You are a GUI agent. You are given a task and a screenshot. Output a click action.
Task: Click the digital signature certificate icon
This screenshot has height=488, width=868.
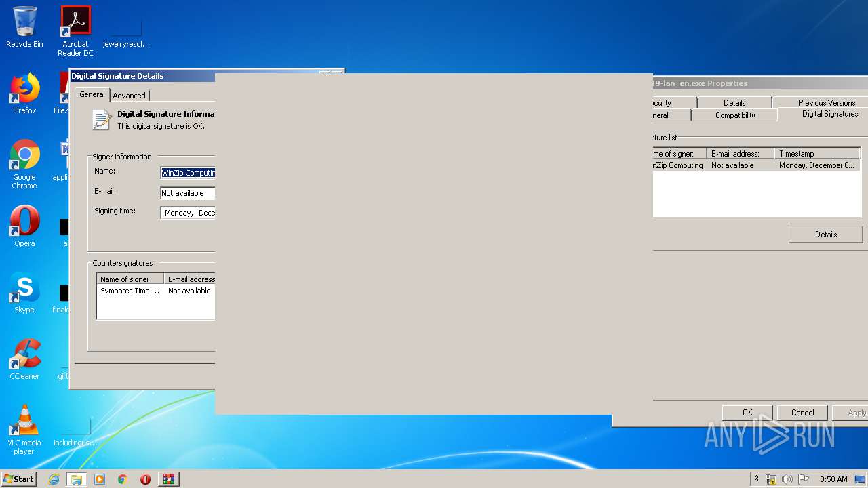coord(102,120)
